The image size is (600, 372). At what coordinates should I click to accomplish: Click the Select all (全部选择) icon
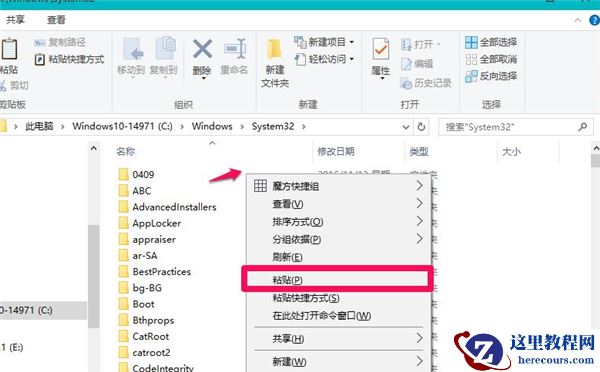(x=471, y=42)
